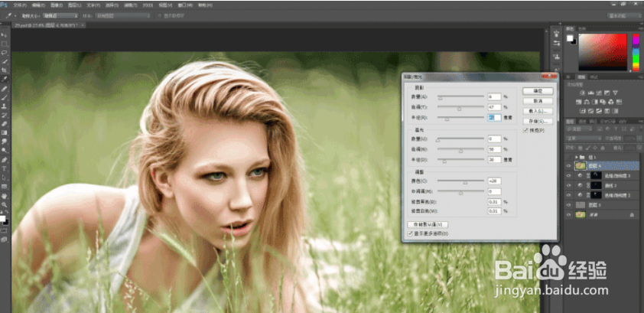The width and height of the screenshot is (644, 313).
Task: Select the Path Selection tool
Action: [x=4, y=178]
